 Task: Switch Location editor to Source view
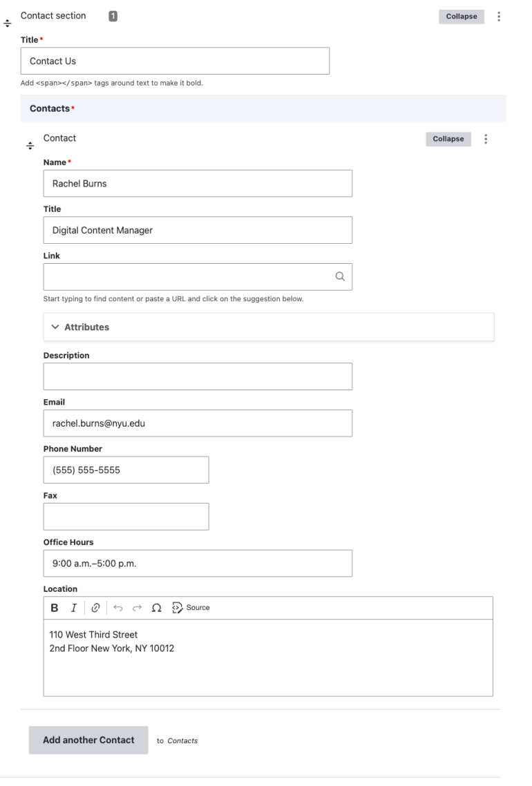(191, 608)
